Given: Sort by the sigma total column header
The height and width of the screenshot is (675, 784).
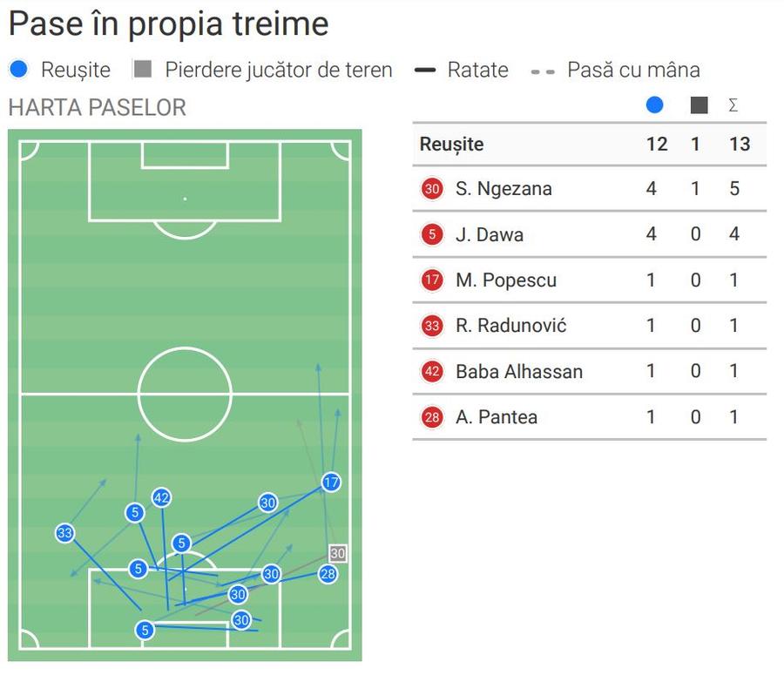Looking at the screenshot, I should [x=733, y=105].
